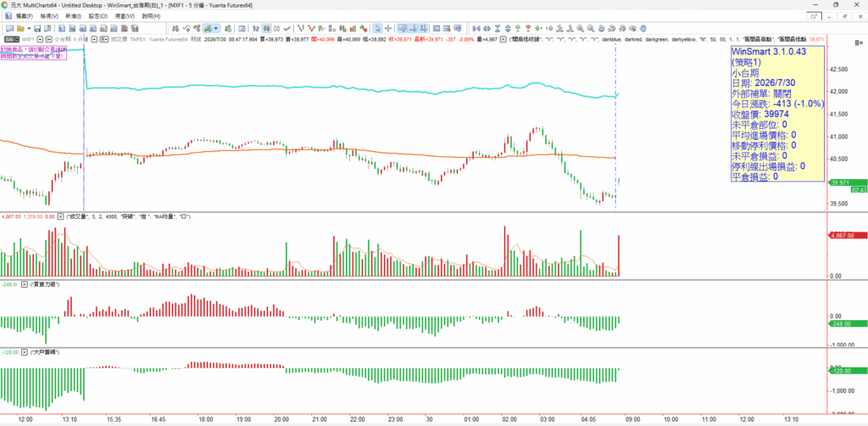Click the hourglass toolbar icon

point(498,28)
